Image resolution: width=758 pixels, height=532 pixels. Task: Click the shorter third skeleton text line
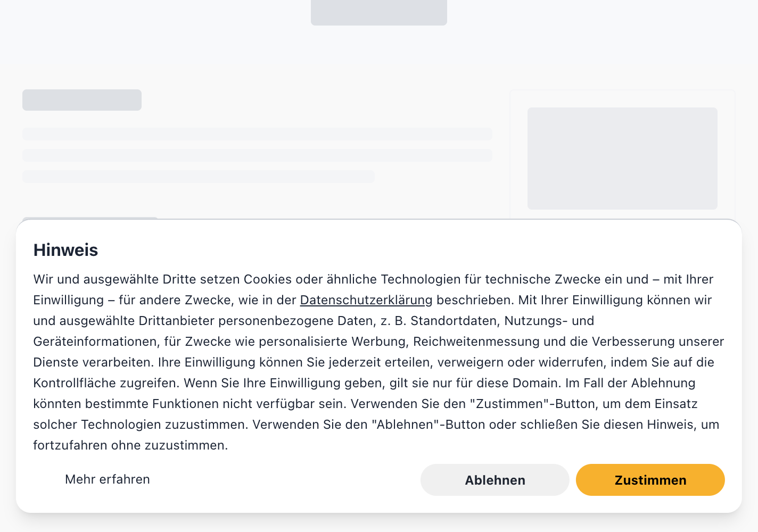pyautogui.click(x=199, y=177)
